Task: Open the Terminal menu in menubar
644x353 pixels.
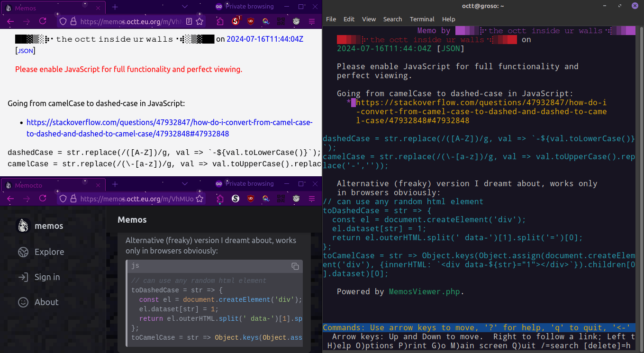Action: pos(422,19)
